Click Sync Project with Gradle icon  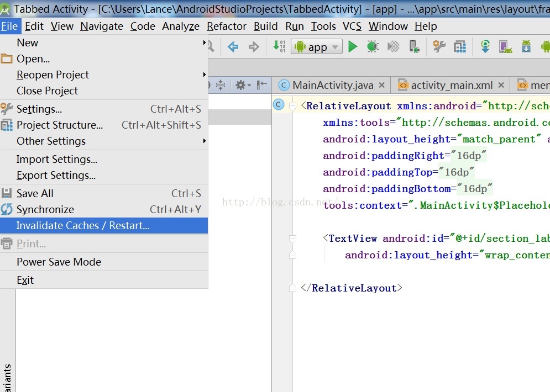485,46
